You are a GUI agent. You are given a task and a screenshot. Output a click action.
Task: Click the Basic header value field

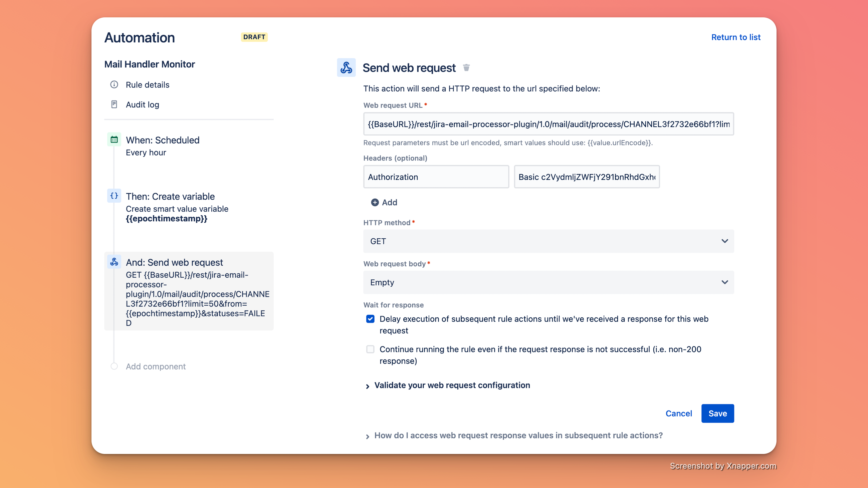(x=587, y=177)
